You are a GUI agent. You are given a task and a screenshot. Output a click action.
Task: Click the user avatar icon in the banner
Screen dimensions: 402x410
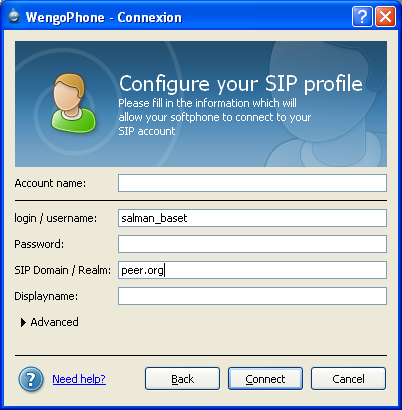tap(73, 103)
